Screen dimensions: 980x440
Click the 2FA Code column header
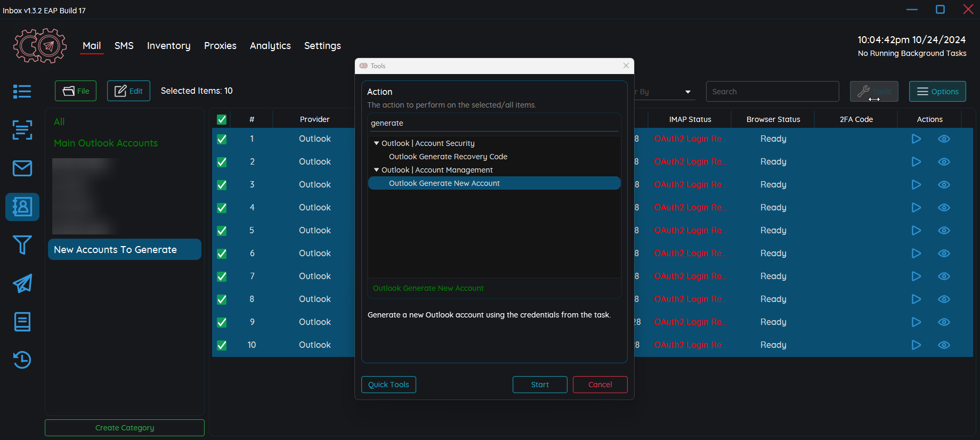[x=856, y=119]
